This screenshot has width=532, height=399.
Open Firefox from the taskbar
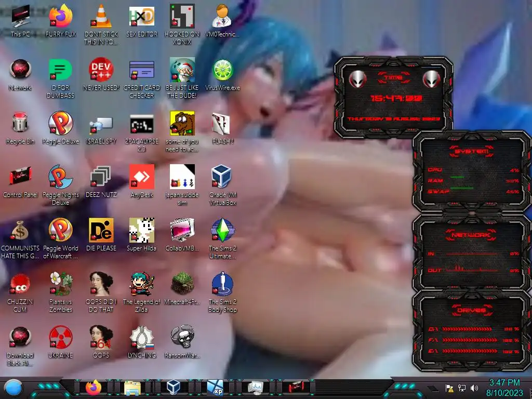point(94,388)
